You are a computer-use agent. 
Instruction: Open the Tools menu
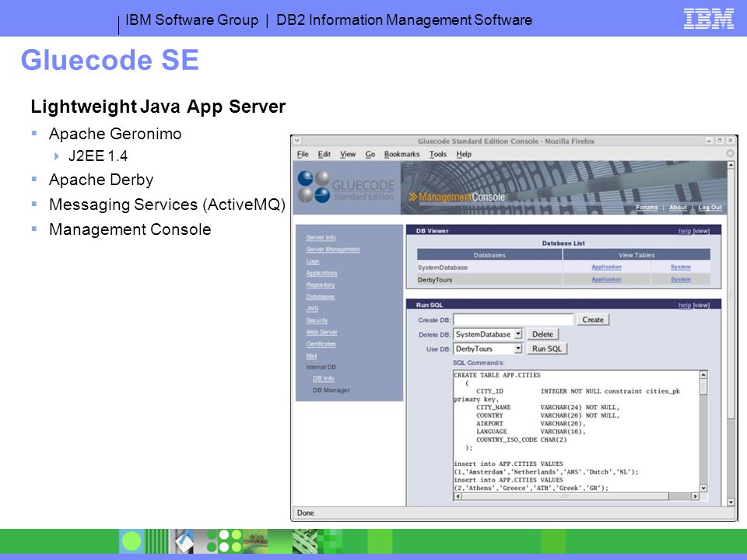438,154
